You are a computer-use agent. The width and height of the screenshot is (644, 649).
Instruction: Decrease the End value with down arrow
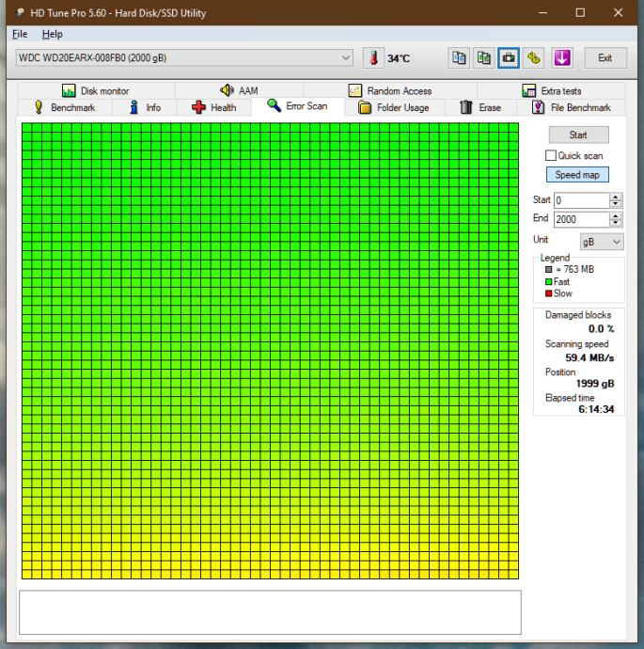pyautogui.click(x=617, y=222)
